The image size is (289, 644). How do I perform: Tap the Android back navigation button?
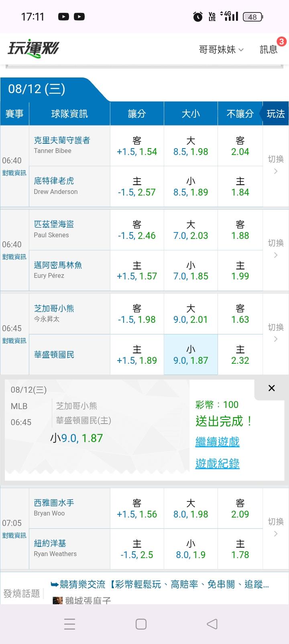[x=212, y=624]
